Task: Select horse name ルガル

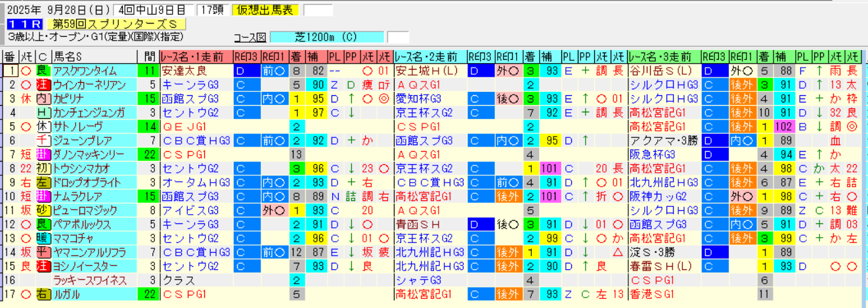Action: [x=66, y=294]
